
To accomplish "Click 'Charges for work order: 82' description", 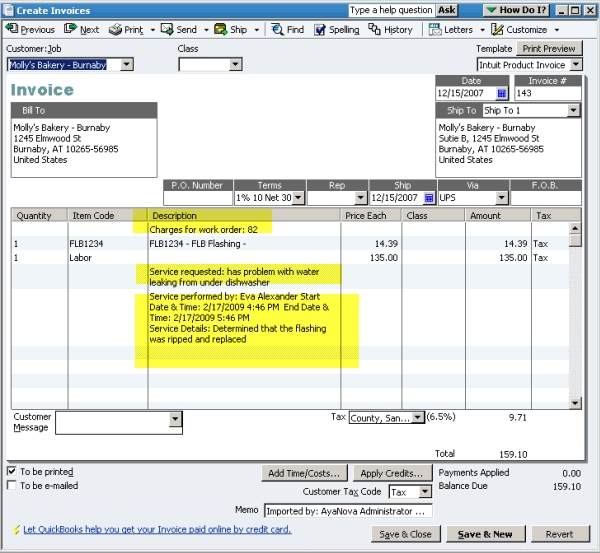I will [204, 230].
